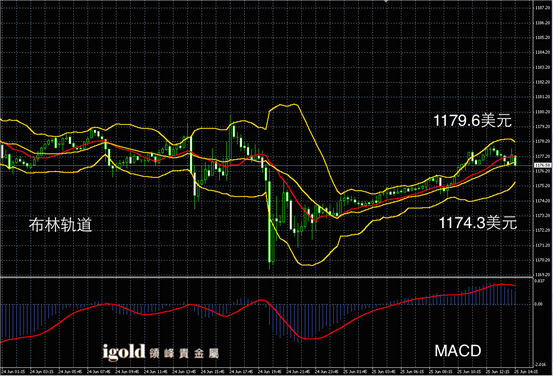This screenshot has height=376, width=553.
Task: Click the 1180.20 price axis label
Action: [x=542, y=112]
